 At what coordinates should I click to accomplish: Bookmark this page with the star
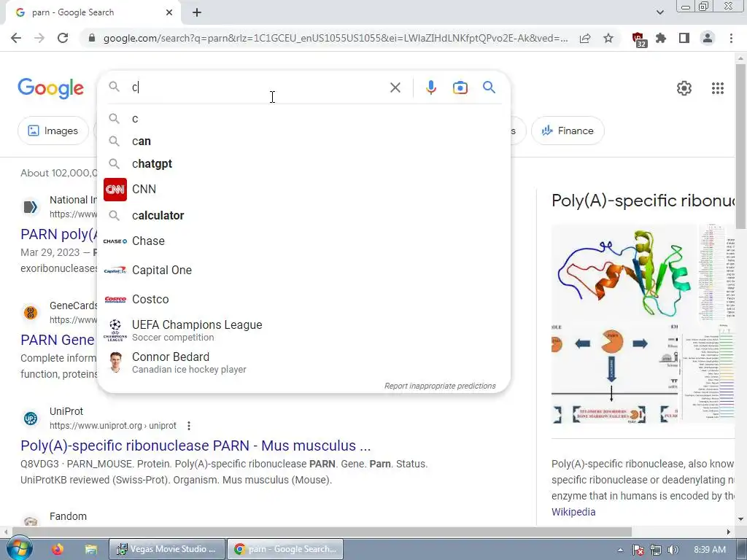click(608, 38)
